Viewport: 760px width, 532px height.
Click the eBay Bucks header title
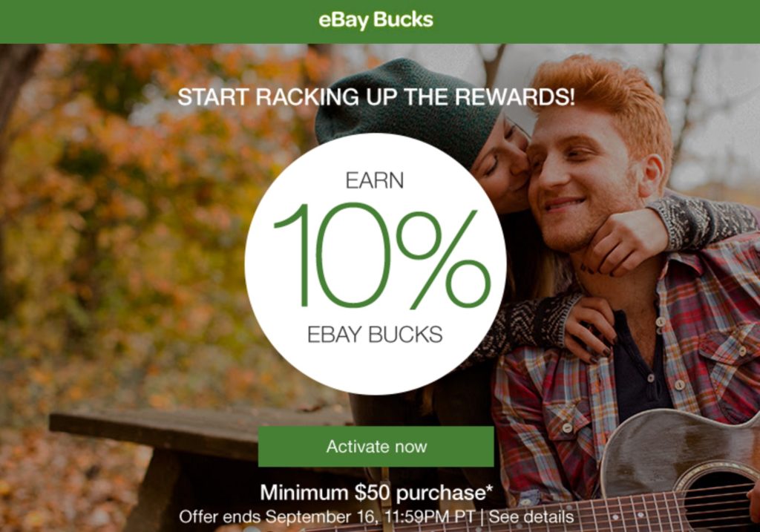pyautogui.click(x=376, y=20)
